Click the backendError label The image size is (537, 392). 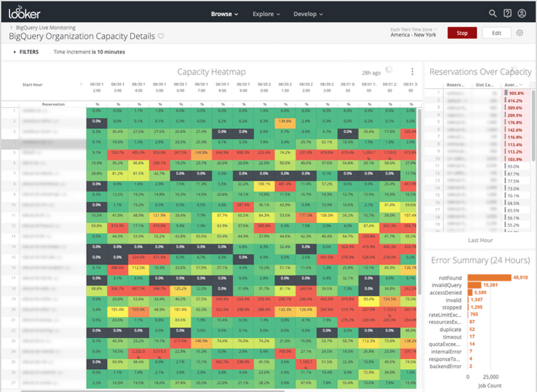pyautogui.click(x=446, y=367)
